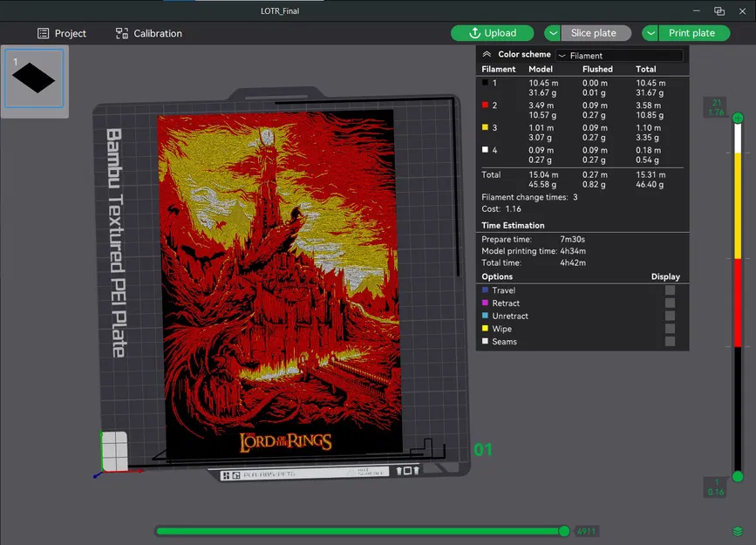
Task: Click the Filament column header
Action: (499, 69)
